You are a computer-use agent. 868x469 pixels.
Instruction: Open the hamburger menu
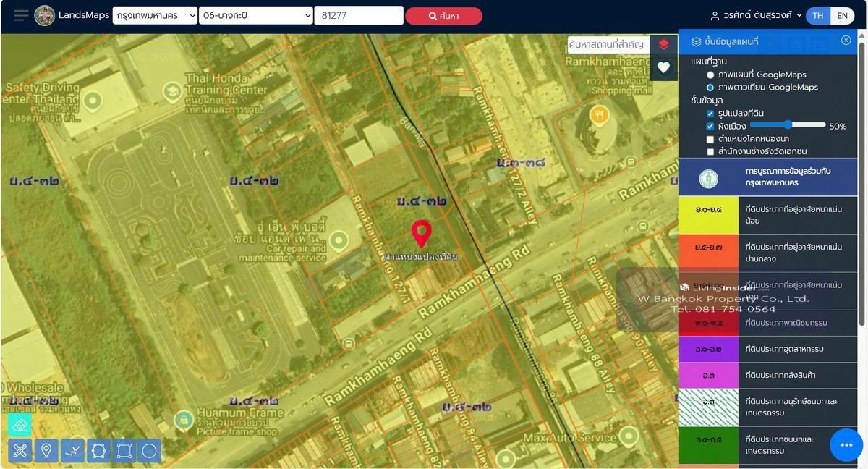(x=21, y=15)
